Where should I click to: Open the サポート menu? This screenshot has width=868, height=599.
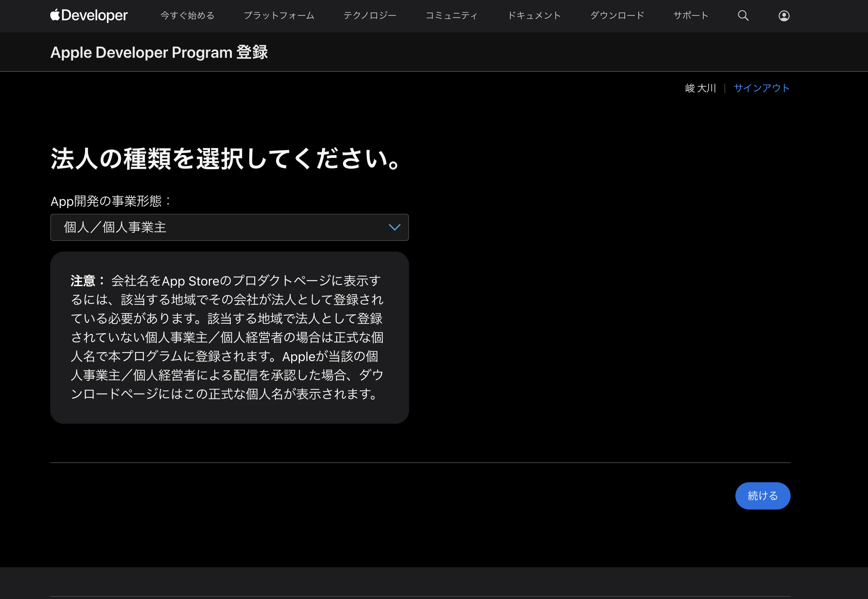click(691, 15)
